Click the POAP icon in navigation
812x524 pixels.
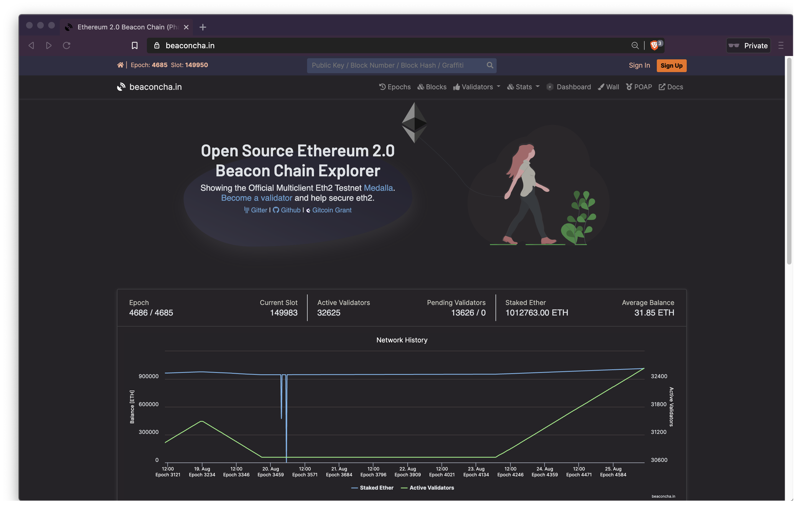(x=629, y=87)
